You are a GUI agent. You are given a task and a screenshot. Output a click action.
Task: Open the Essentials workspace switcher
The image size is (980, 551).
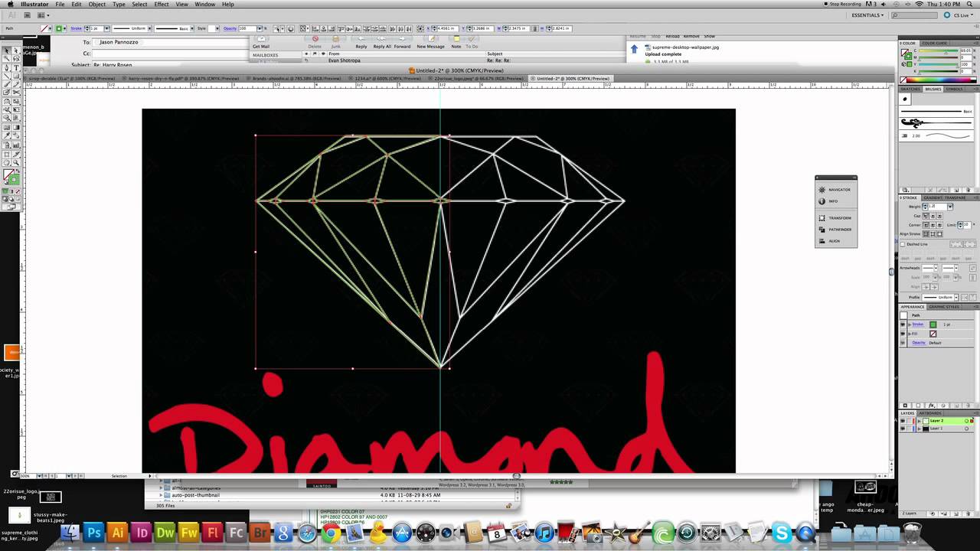867,15
